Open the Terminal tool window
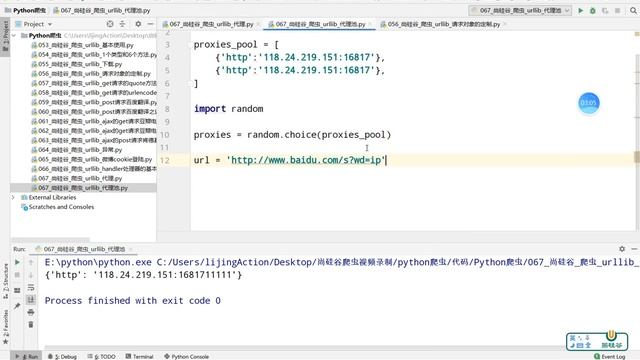640x360 pixels. 139,356
